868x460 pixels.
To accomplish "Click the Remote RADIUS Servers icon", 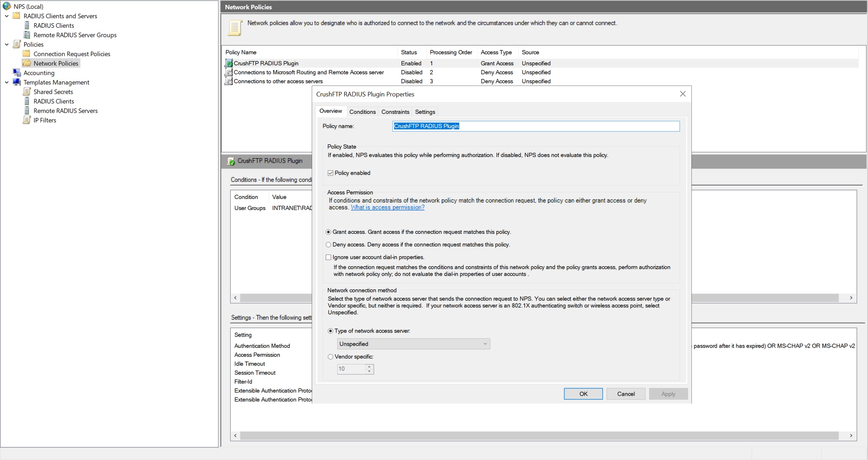I will pos(27,110).
